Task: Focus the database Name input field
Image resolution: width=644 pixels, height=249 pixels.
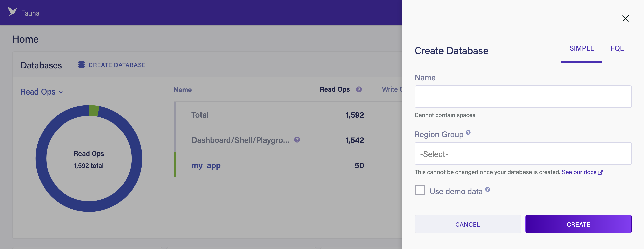Action: point(523,97)
